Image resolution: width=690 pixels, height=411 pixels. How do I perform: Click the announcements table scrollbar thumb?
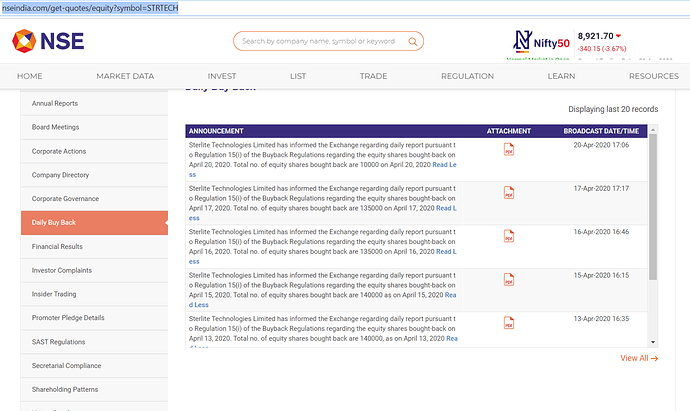coord(653,207)
